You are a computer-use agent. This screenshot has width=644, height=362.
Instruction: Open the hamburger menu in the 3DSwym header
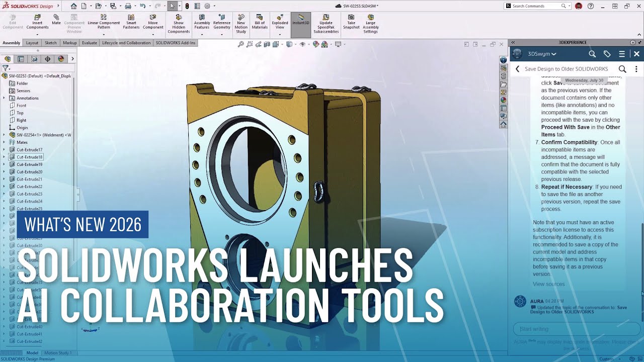click(622, 54)
